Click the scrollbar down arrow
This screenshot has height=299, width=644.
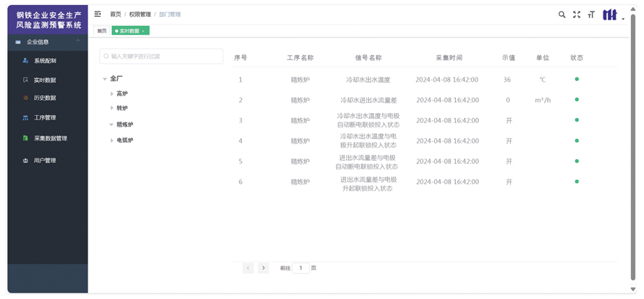pos(633,289)
